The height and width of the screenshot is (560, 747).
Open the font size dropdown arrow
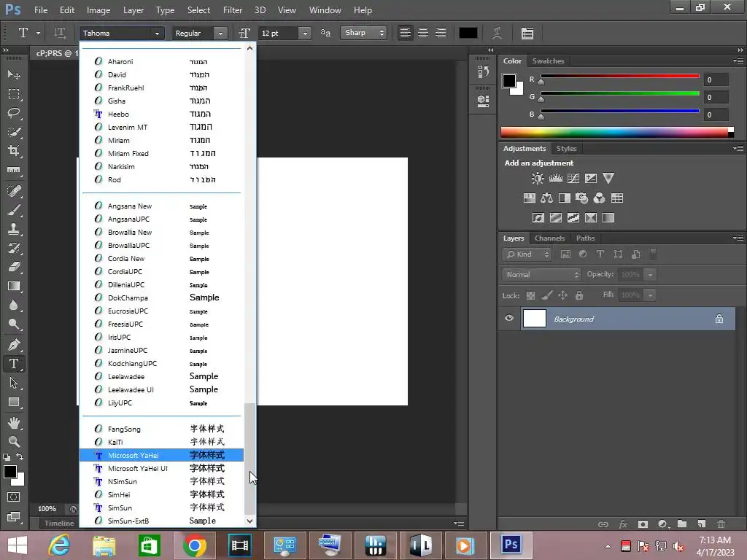tap(305, 34)
